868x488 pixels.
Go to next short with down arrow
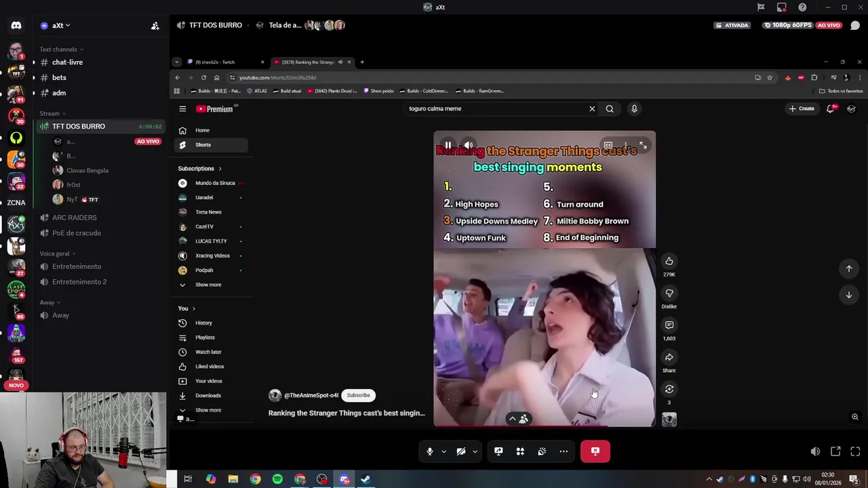[x=848, y=295]
